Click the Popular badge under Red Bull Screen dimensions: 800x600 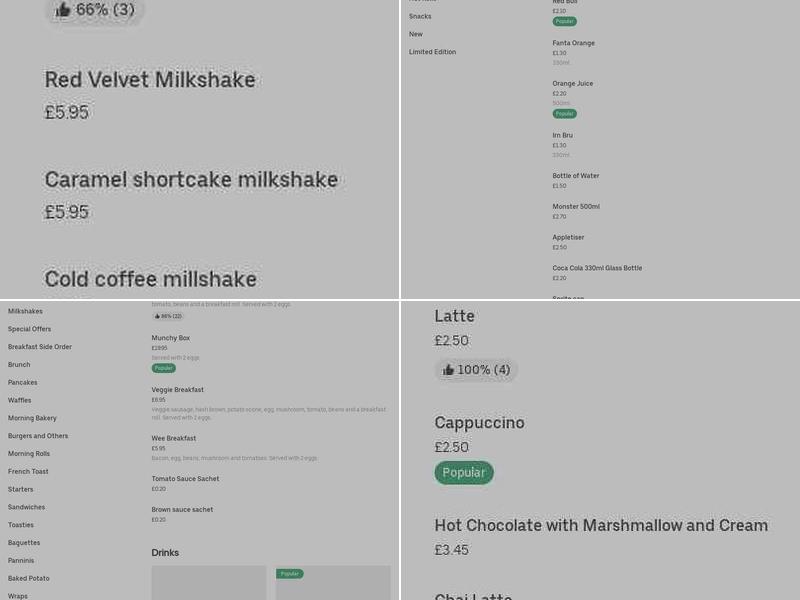[x=562, y=21]
